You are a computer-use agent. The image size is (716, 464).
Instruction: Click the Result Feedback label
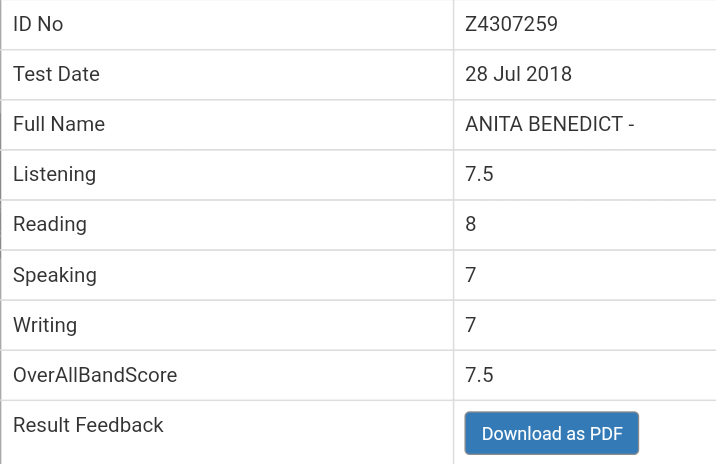pos(88,425)
